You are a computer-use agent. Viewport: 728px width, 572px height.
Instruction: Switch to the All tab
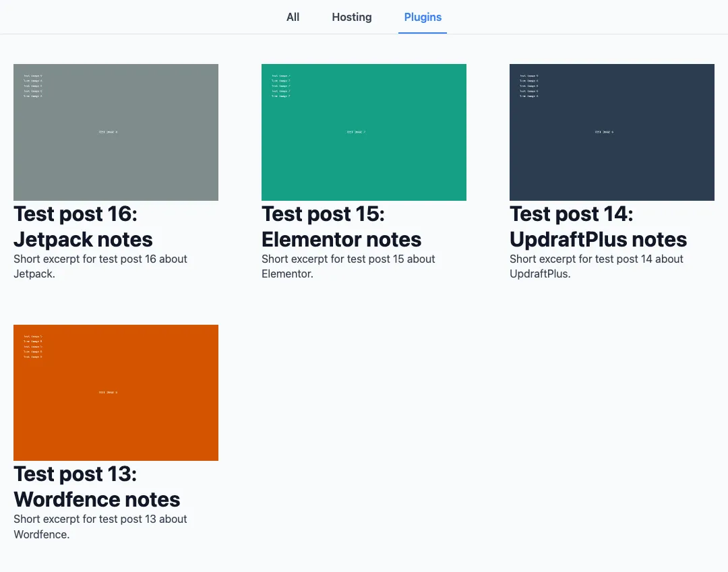pos(293,17)
